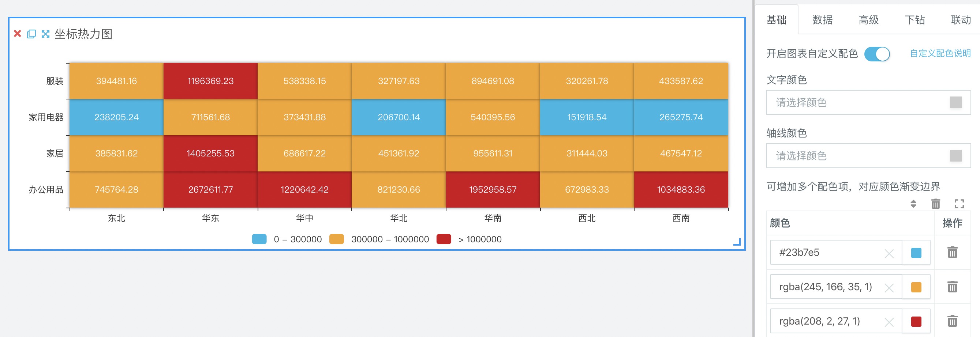Click the heatmap cell 1952958.57

493,190
